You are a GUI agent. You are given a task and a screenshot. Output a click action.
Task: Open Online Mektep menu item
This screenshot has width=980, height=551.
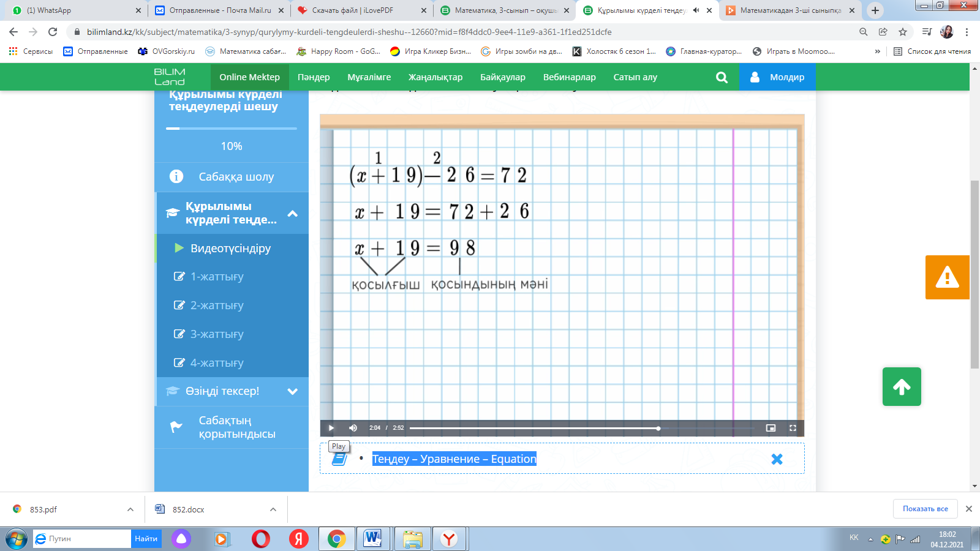click(x=250, y=77)
